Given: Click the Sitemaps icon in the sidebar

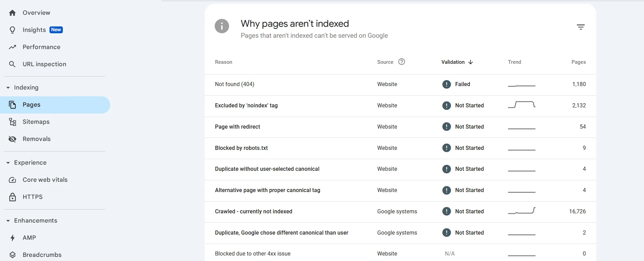Looking at the screenshot, I should pyautogui.click(x=13, y=122).
